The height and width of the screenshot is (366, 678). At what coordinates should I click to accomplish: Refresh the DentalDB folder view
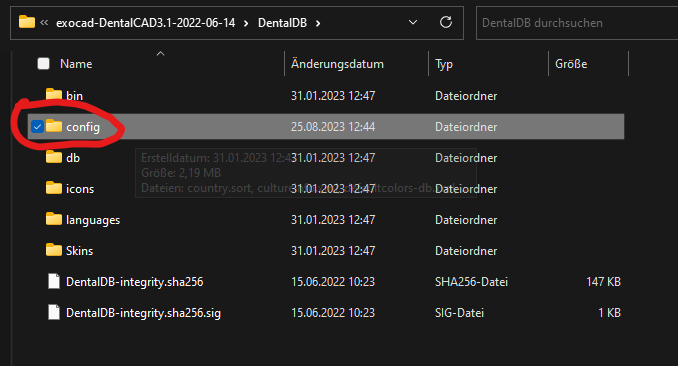coord(446,22)
